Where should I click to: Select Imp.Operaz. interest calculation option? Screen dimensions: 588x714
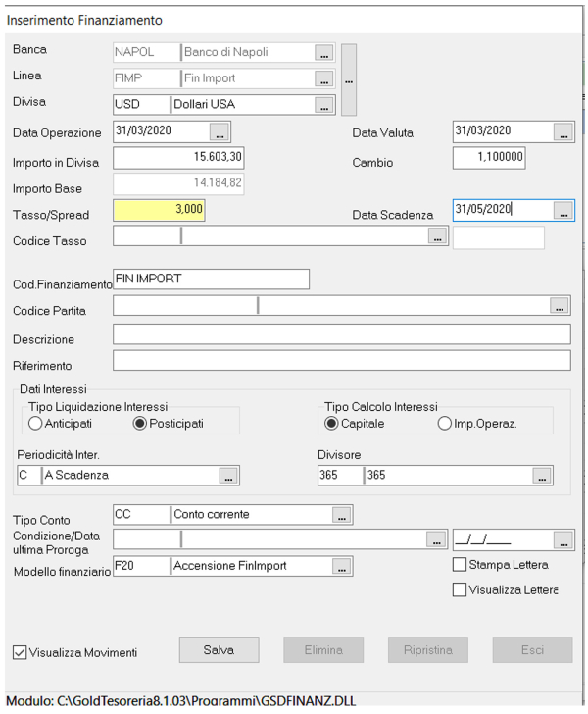(445, 424)
